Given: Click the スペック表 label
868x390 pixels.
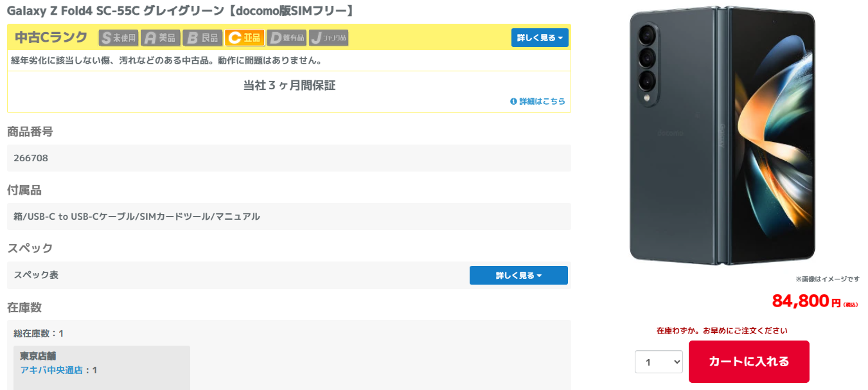Looking at the screenshot, I should point(36,275).
